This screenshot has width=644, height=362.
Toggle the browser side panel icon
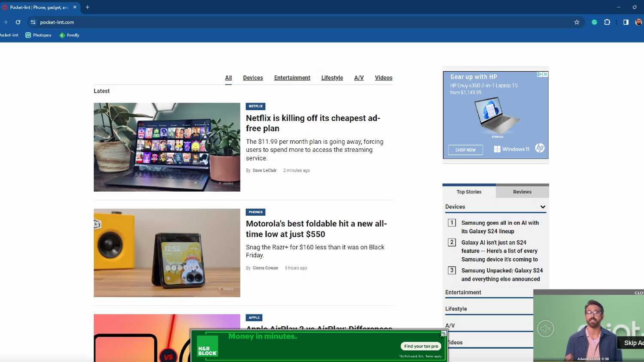[626, 22]
